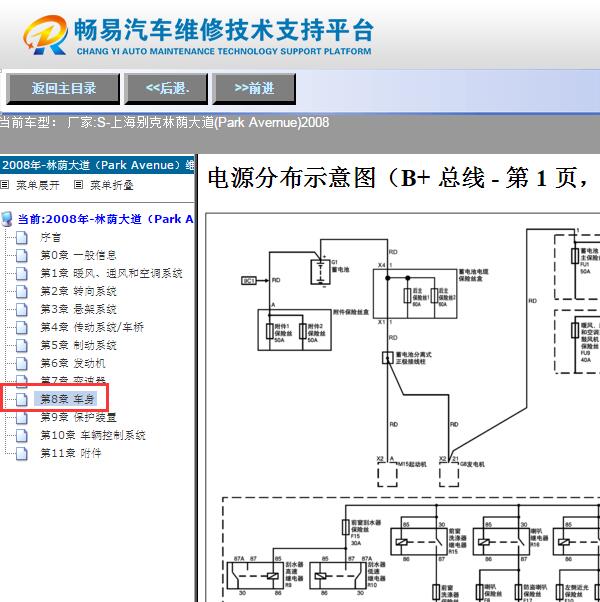This screenshot has height=602, width=600.
Task: Go forward with the >>前进 button
Action: [254, 88]
